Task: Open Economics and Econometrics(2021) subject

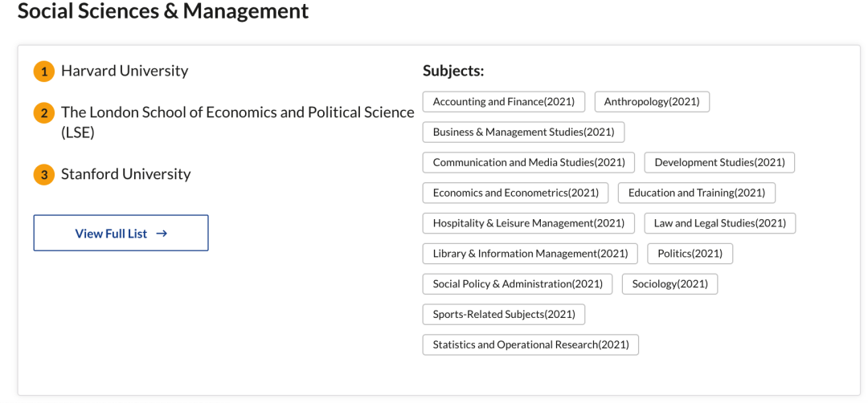Action: pyautogui.click(x=516, y=193)
